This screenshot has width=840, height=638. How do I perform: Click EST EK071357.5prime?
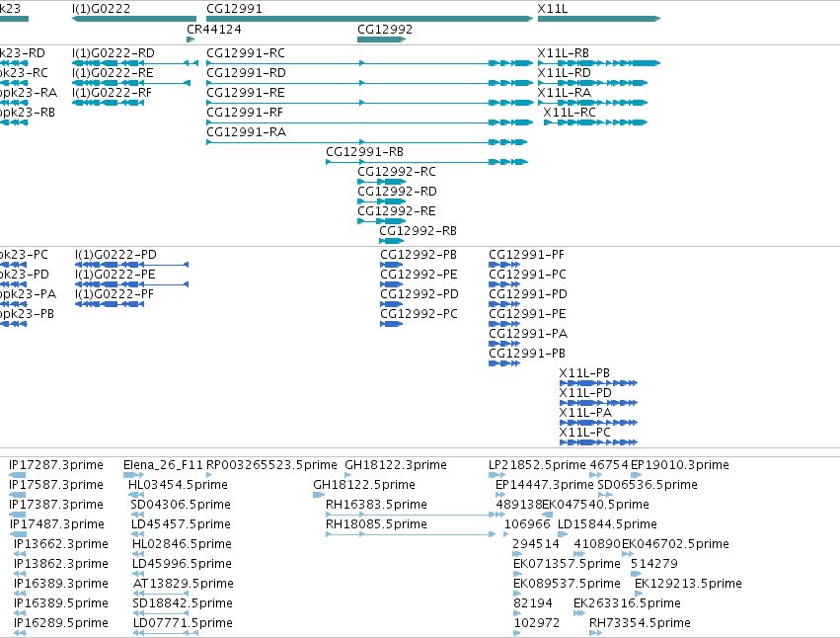point(517,574)
